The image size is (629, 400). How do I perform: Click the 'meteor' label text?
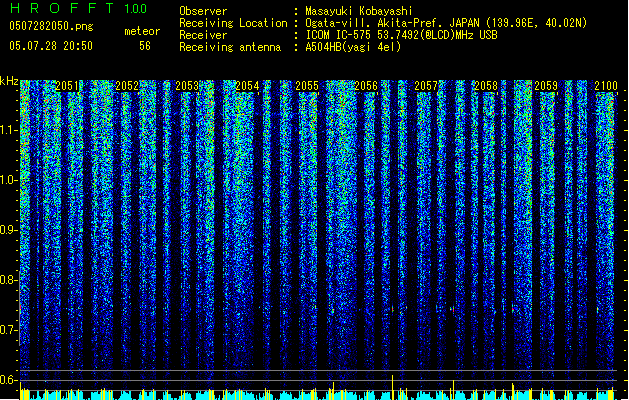[142, 31]
